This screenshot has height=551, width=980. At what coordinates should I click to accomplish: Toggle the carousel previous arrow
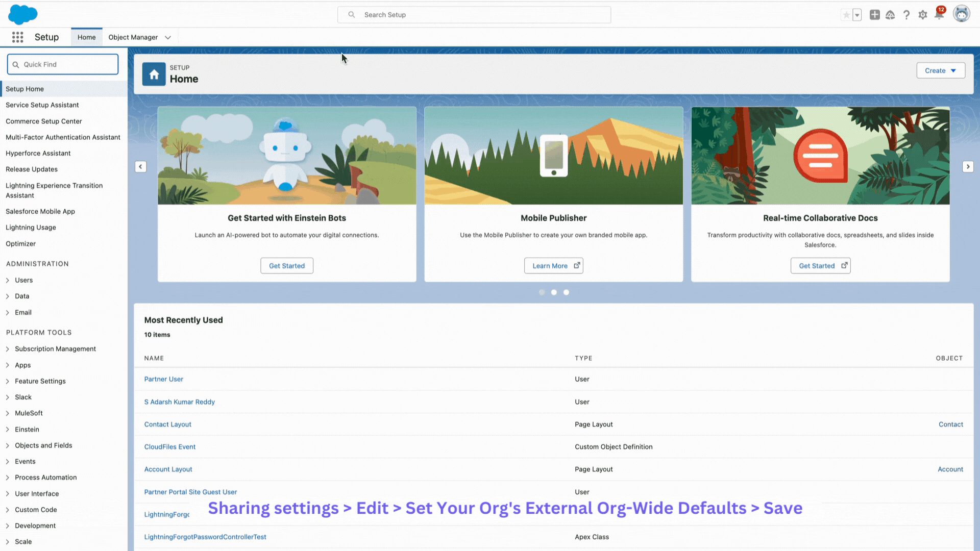141,166
